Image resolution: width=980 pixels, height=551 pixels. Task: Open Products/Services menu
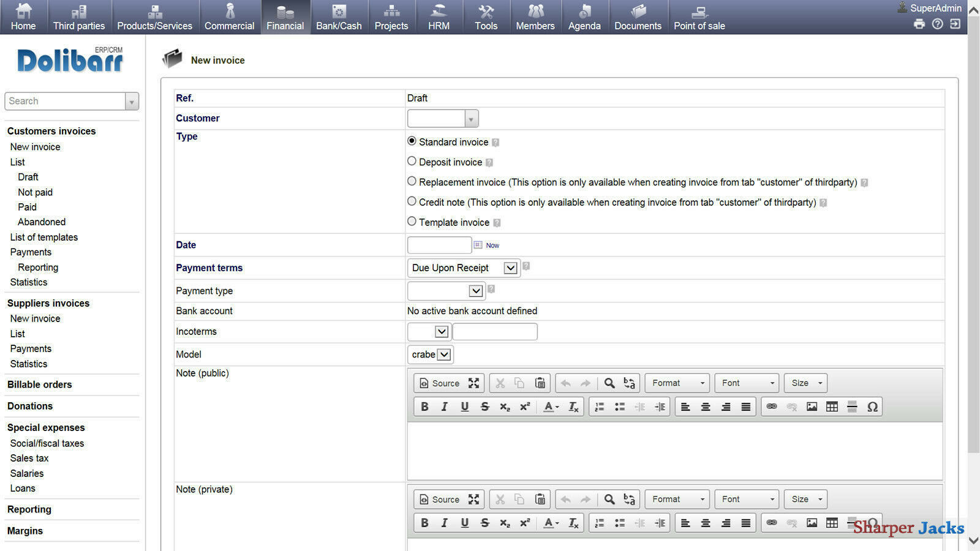(155, 17)
